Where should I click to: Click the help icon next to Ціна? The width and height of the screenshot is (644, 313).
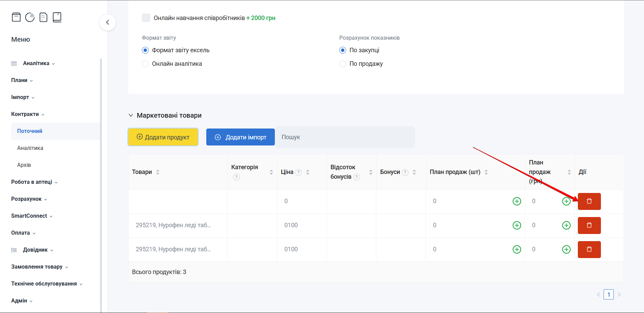click(299, 172)
